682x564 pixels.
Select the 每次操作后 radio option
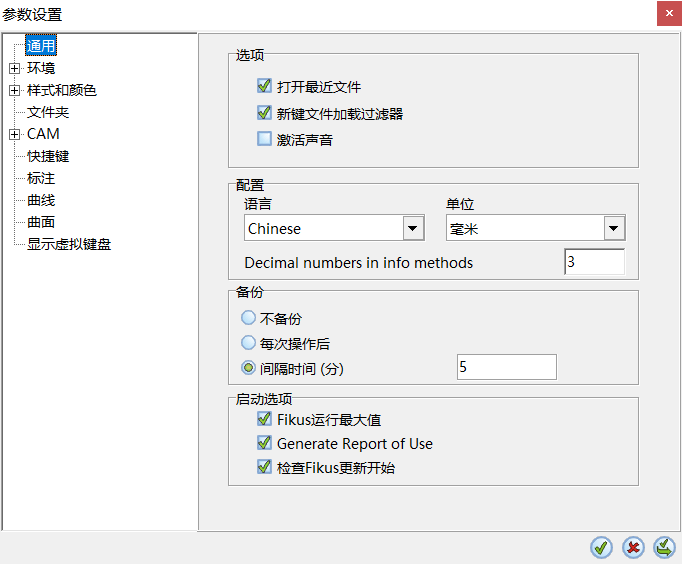[248, 343]
